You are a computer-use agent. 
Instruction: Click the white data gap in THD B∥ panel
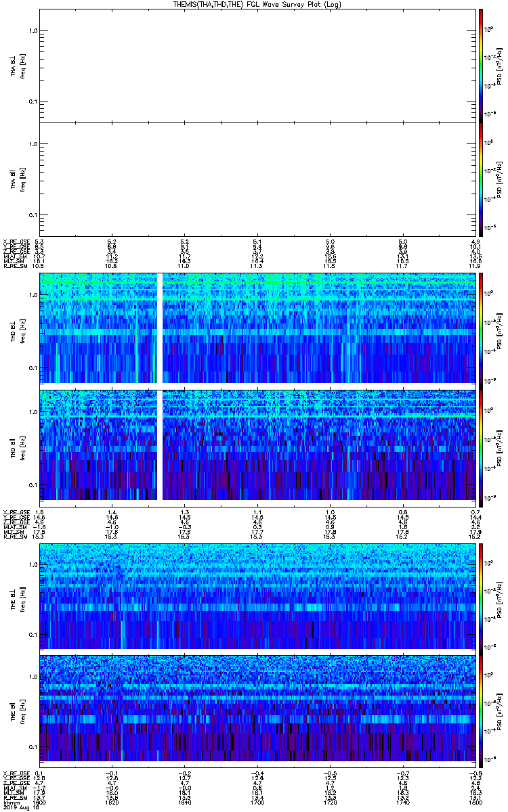coord(161,445)
